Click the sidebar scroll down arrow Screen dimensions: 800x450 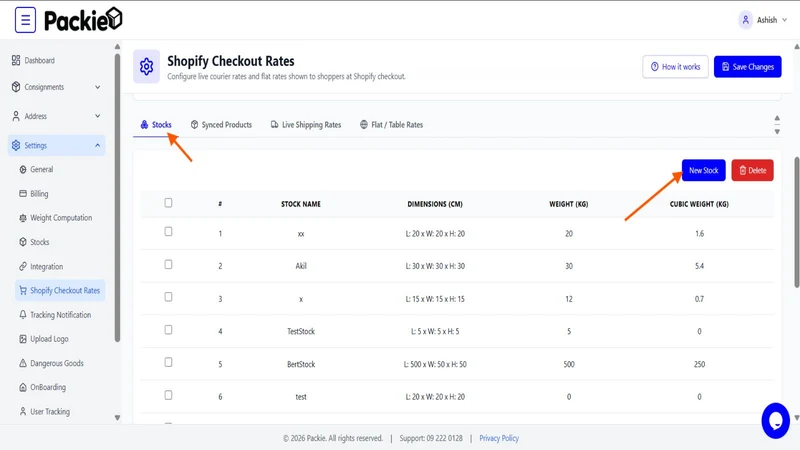click(117, 418)
